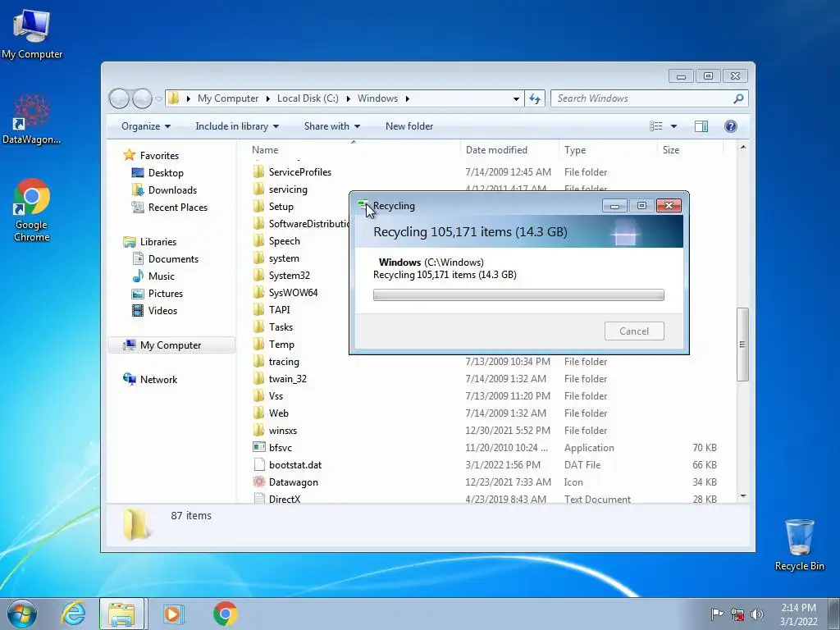Open the DataWagon desktop shortcut
Screen dimensions: 840x630
32,120
